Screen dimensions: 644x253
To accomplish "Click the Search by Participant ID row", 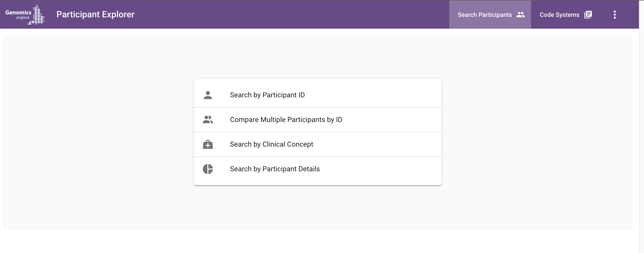I will 318,95.
